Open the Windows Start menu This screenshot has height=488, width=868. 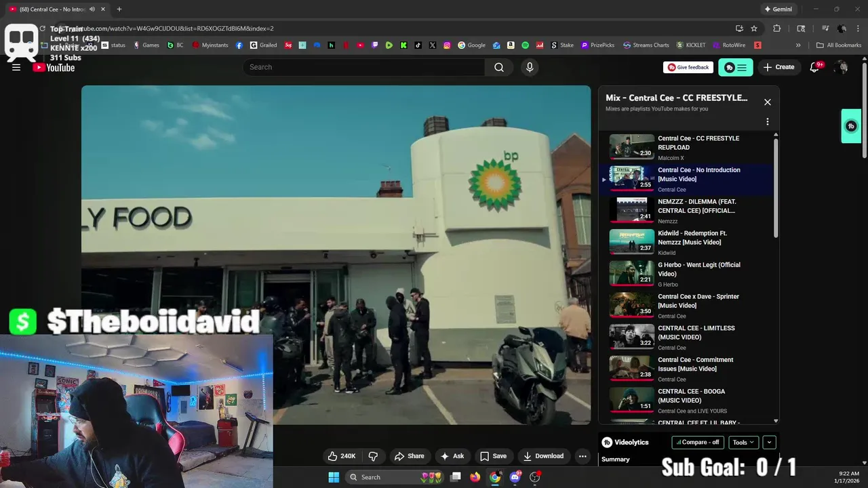(334, 477)
